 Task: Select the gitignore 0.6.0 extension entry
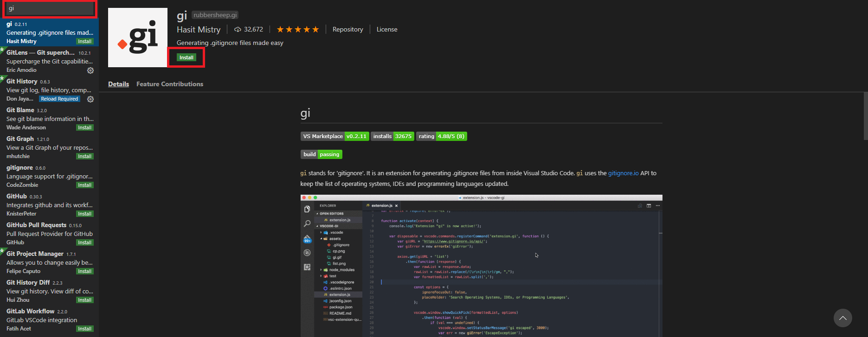point(49,176)
